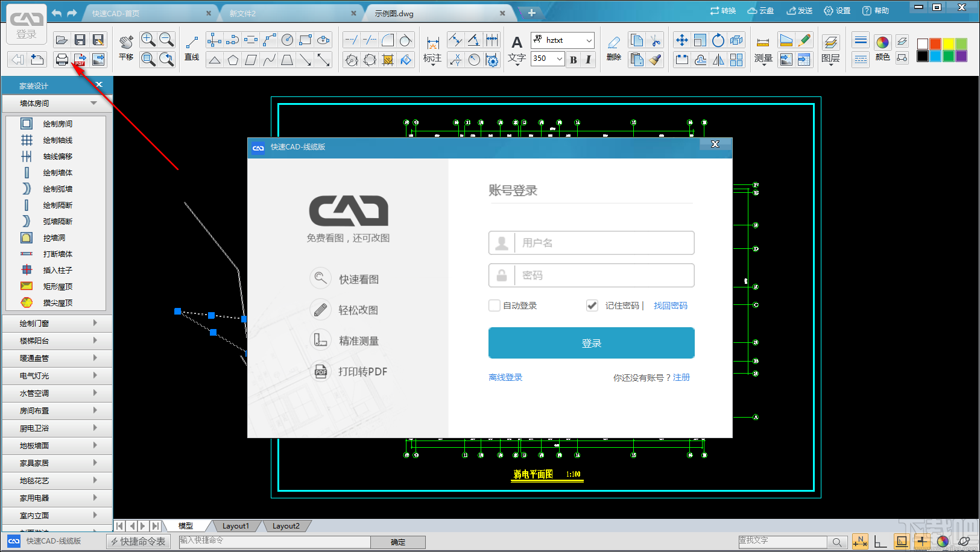The height and width of the screenshot is (552, 980).
Task: Pick the yellow color swatch
Action: 949,44
